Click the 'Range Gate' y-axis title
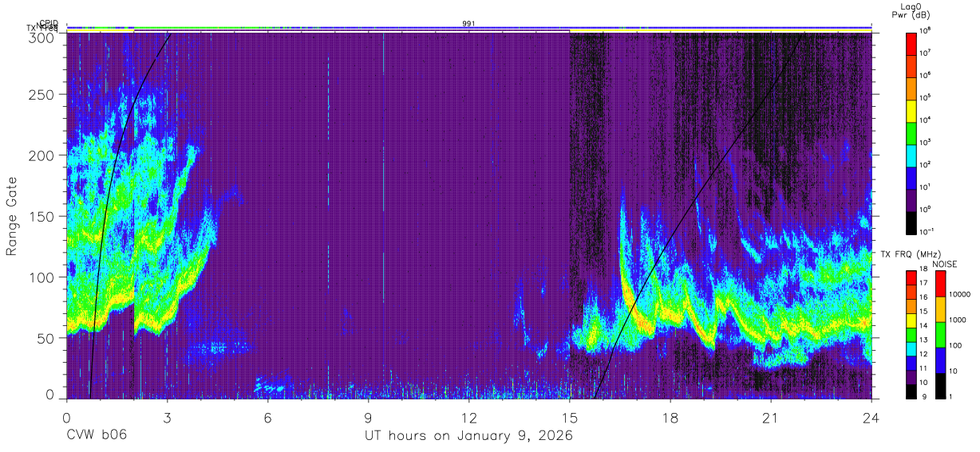The height and width of the screenshot is (452, 980). (x=13, y=216)
